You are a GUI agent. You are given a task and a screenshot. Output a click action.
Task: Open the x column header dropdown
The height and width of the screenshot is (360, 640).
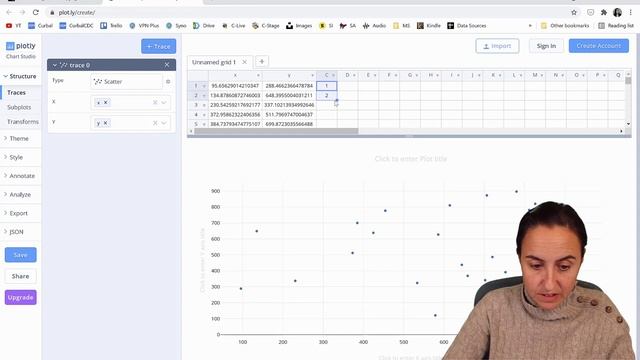(x=258, y=76)
